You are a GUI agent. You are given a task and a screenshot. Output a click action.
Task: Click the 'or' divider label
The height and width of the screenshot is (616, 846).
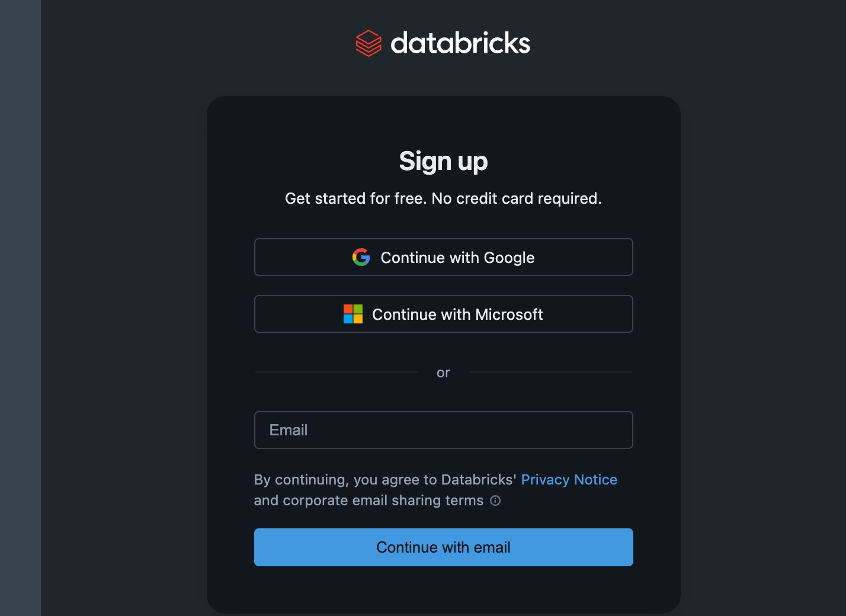point(443,373)
